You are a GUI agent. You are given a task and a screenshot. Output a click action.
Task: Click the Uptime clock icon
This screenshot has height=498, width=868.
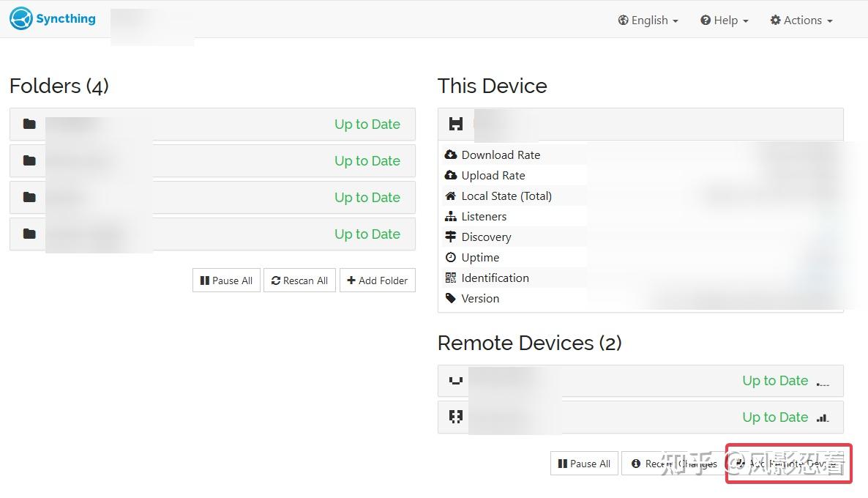point(451,257)
